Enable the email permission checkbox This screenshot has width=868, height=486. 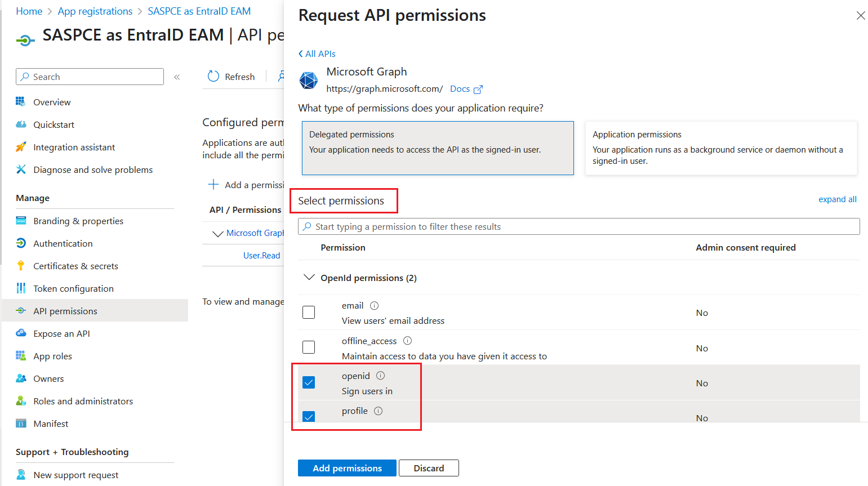[x=309, y=313]
